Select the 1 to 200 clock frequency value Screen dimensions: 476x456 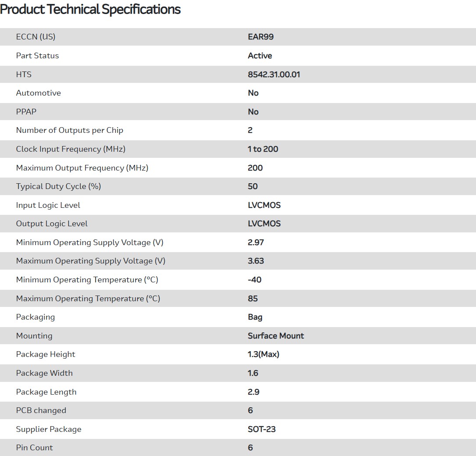(263, 149)
